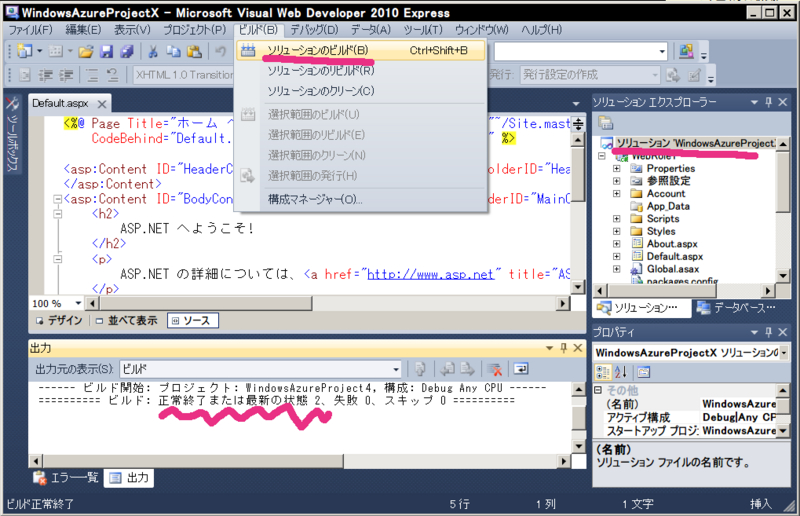The image size is (800, 516).
Task: Pin the Solution Explorer panel
Action: tap(769, 102)
